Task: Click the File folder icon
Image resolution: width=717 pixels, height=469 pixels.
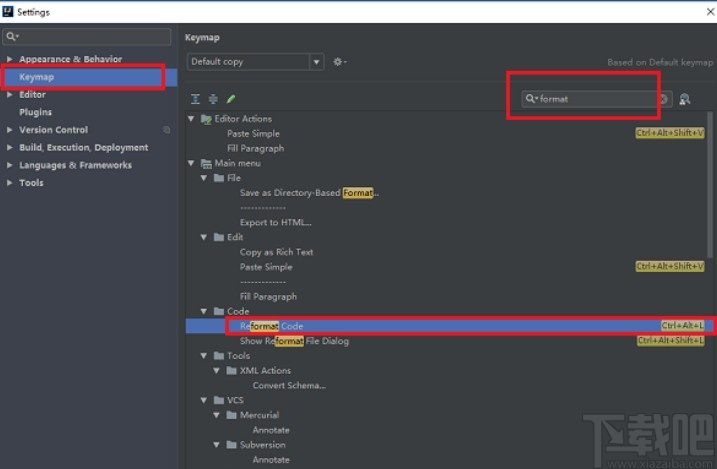Action: point(219,178)
